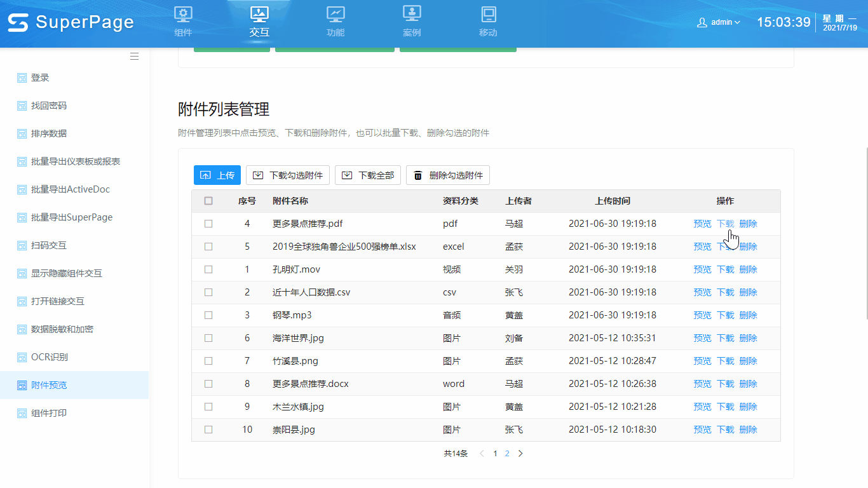
Task: Click the upload icon on the 上传 button
Action: point(205,175)
